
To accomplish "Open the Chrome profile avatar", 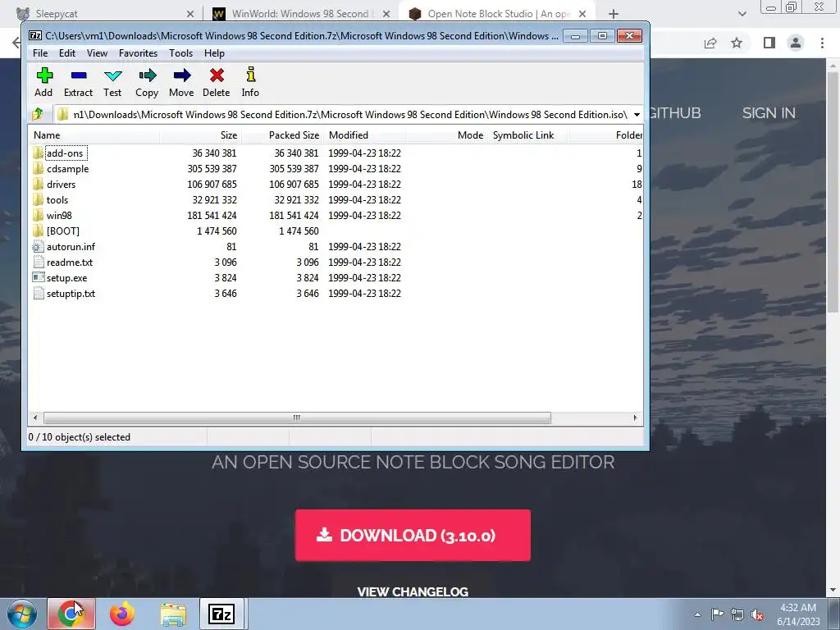I will [x=796, y=43].
